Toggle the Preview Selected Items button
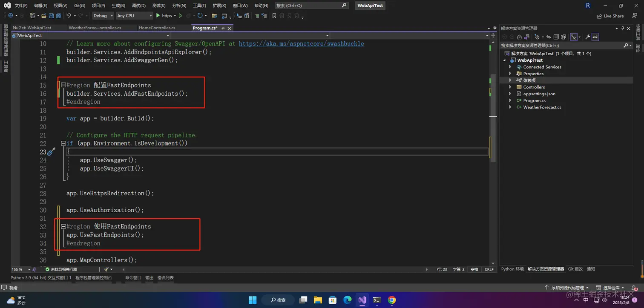The height and width of the screenshot is (308, 644). pos(595,37)
